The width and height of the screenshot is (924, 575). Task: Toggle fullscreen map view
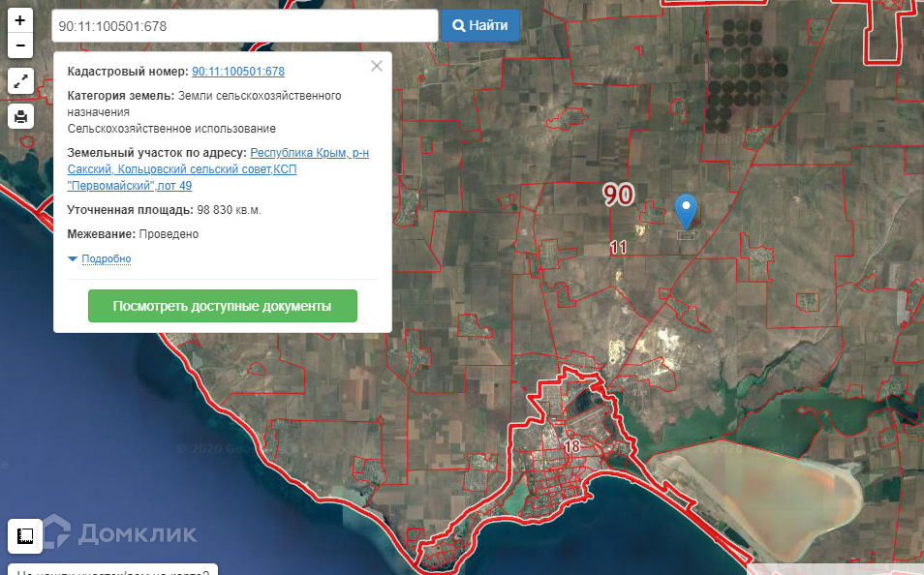[x=20, y=81]
